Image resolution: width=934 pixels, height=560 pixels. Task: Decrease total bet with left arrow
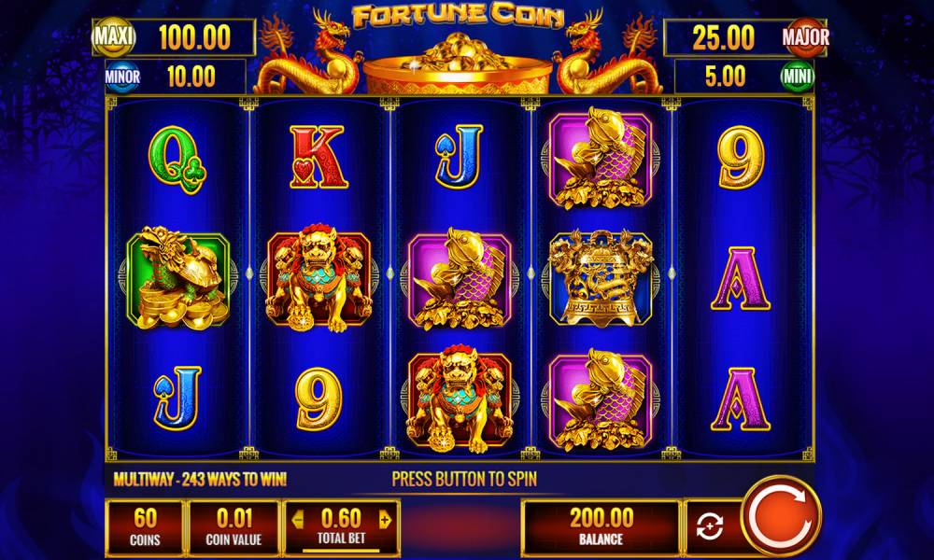(298, 520)
